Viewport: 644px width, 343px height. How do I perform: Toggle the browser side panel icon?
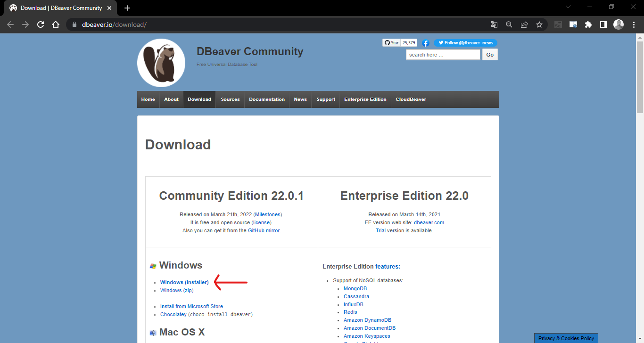[603, 24]
